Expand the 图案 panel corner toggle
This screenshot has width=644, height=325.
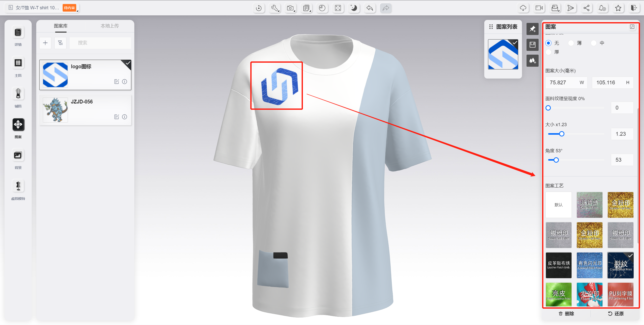[632, 27]
